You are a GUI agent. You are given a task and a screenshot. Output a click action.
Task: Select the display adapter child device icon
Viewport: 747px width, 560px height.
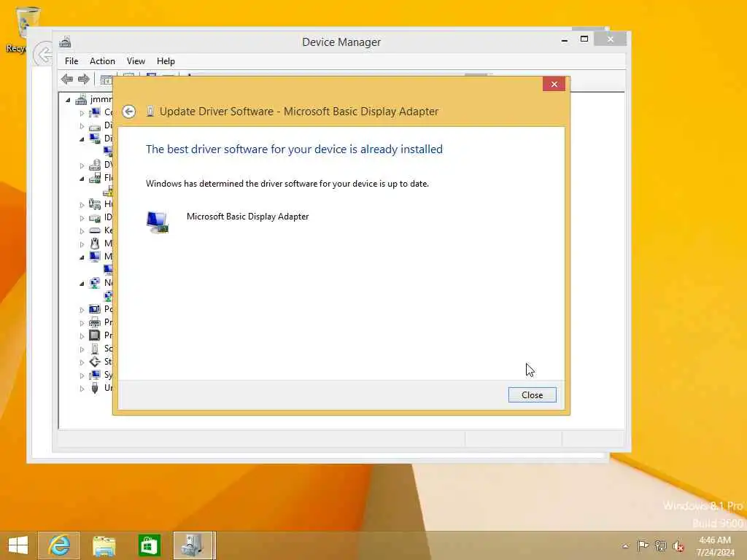(x=108, y=152)
